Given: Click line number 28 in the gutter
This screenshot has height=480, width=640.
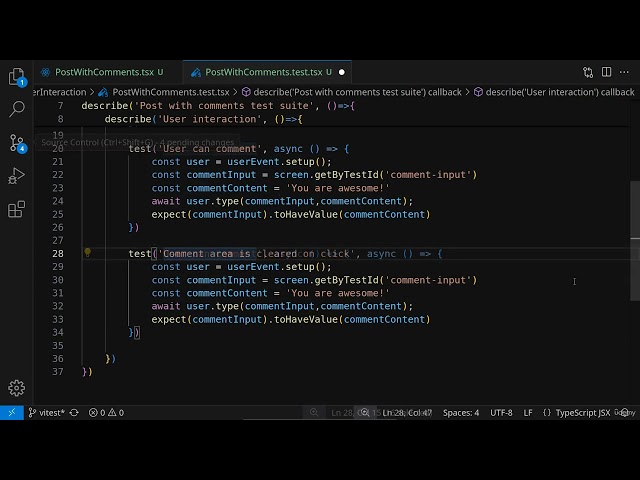Looking at the screenshot, I should [58, 253].
